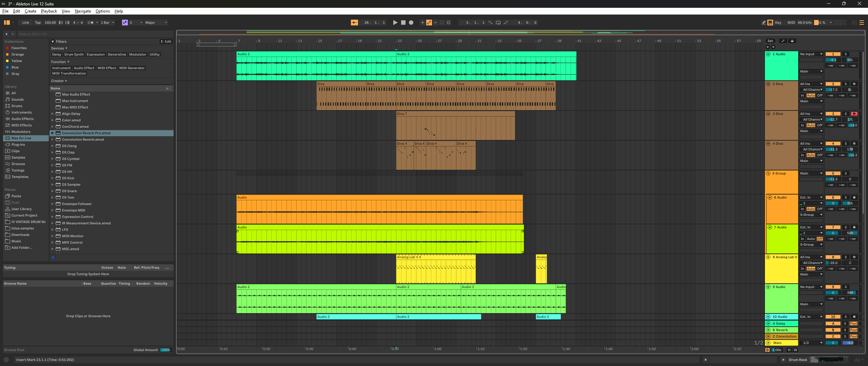Open the Create menu
Viewport: 868px width, 366px height.
click(x=30, y=11)
